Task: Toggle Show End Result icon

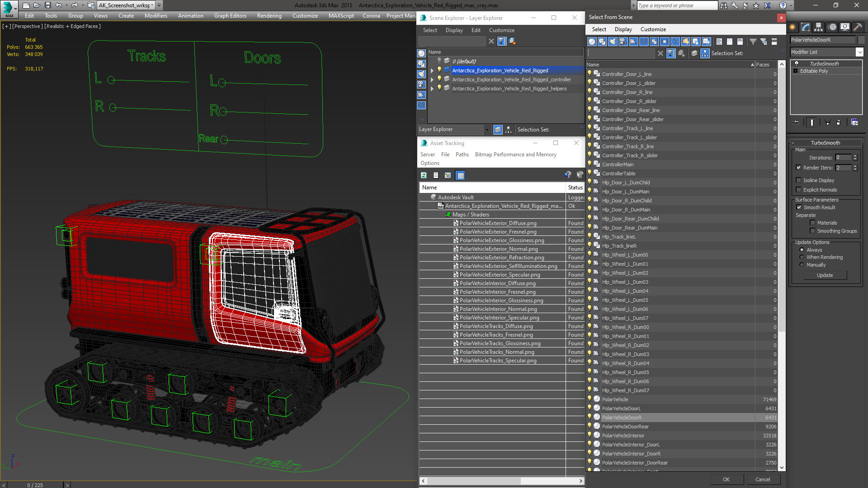Action: [x=812, y=122]
